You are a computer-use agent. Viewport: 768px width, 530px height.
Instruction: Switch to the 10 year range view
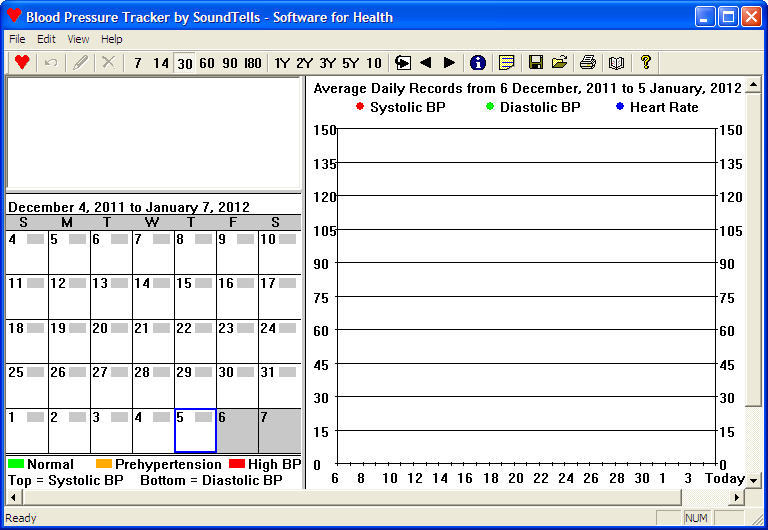(374, 63)
